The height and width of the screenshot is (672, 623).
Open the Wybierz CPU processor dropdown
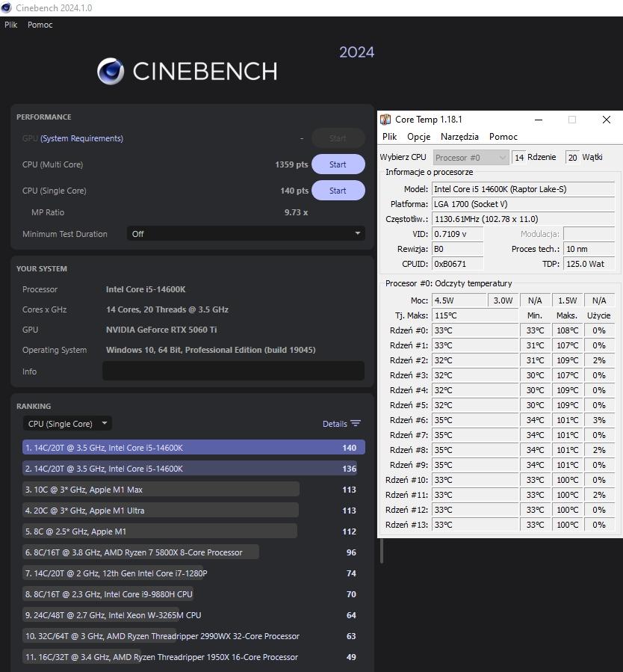point(470,158)
